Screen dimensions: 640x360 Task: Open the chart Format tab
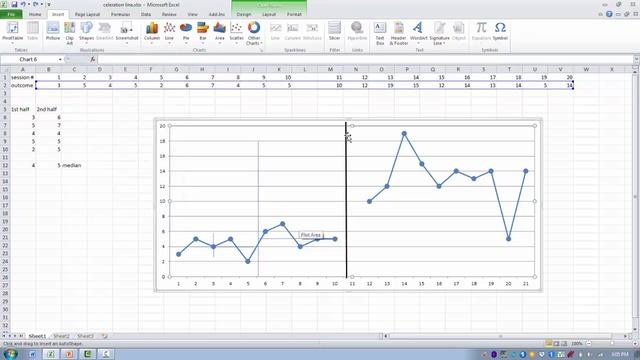[x=294, y=14]
